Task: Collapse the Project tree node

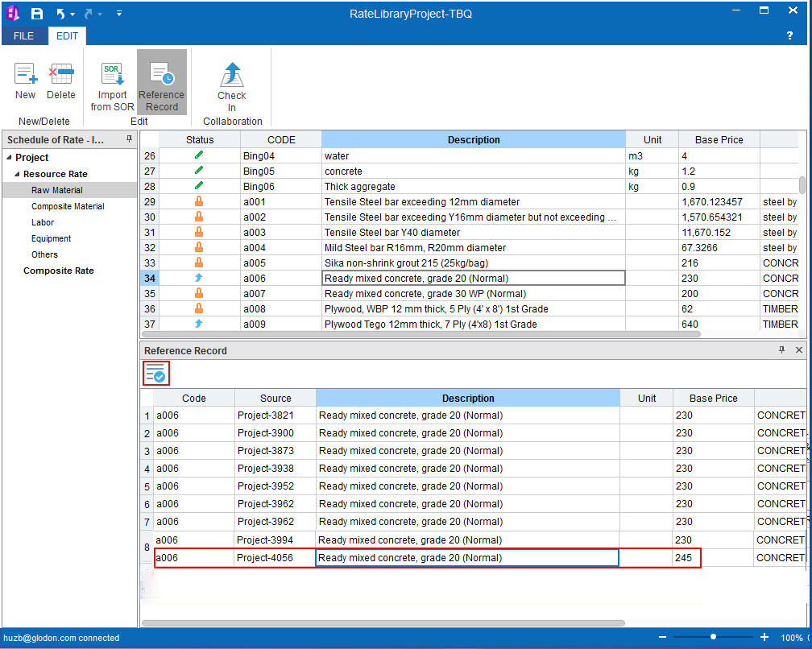Action: pos(9,158)
